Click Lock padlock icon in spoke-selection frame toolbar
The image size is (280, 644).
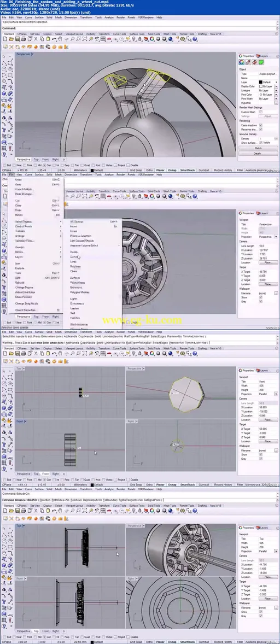[139, 39]
